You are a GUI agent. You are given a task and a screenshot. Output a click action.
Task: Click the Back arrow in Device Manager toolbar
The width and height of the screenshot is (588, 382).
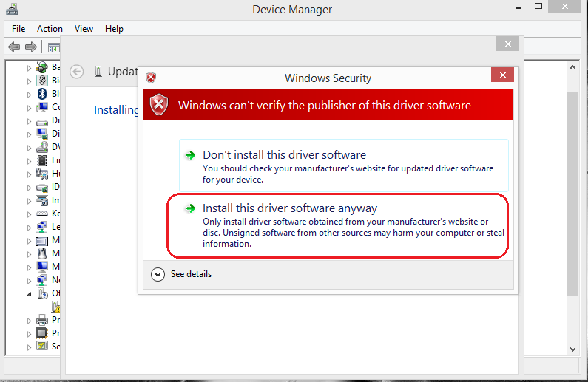tap(14, 47)
